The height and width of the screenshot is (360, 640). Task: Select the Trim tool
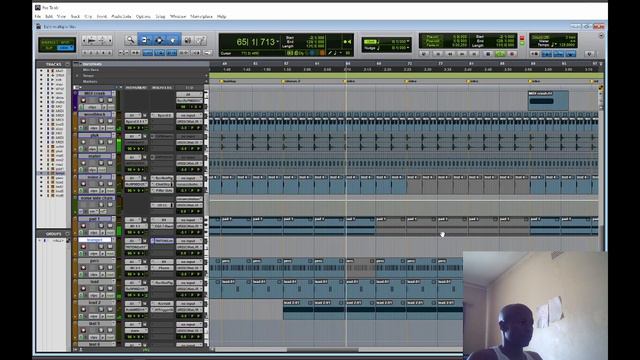[145, 40]
